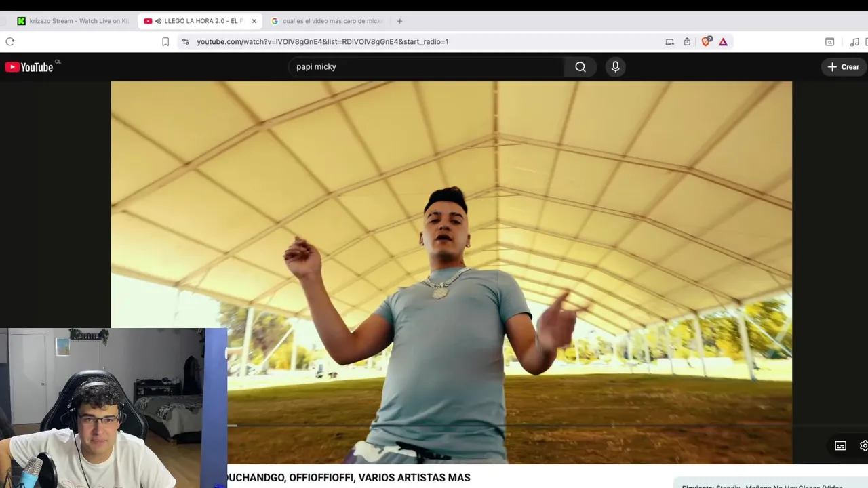The image size is (868, 488).
Task: Mute the audio speaker icon on the YouTube tab
Action: click(158, 21)
